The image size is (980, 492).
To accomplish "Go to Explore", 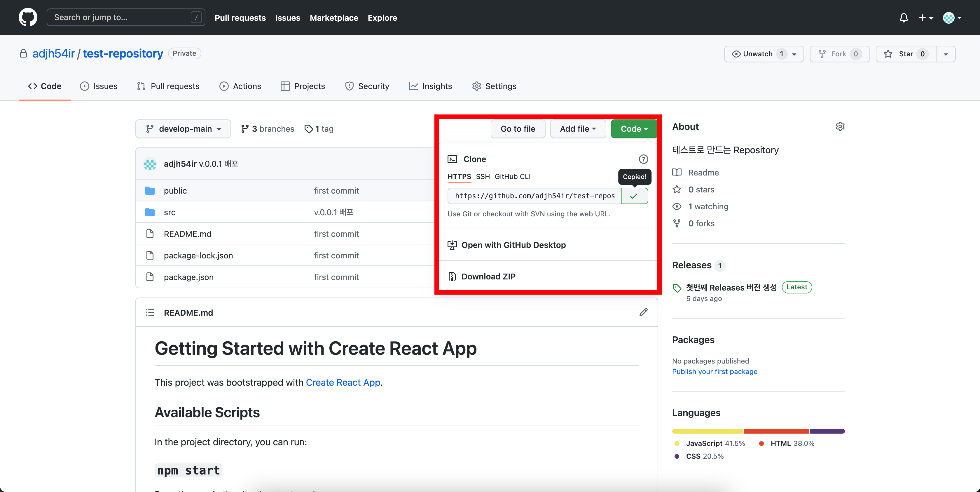I will (x=382, y=18).
